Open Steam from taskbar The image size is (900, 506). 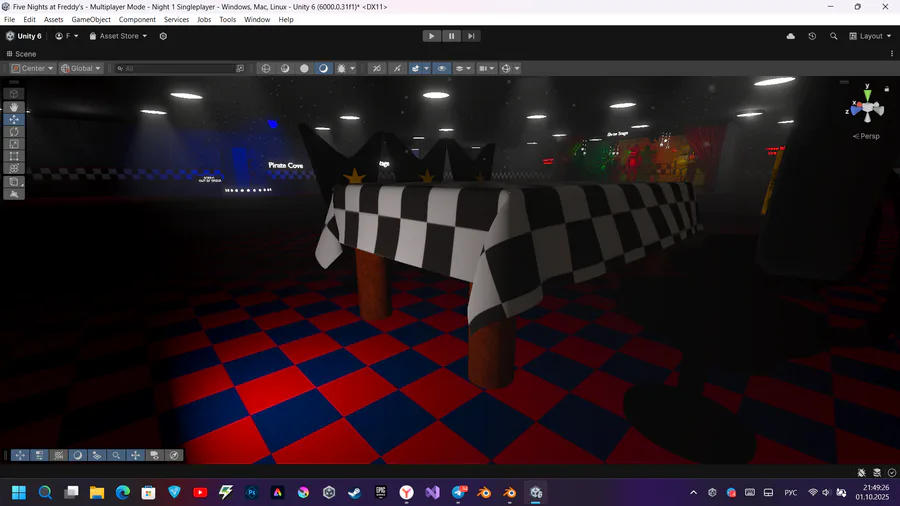[x=355, y=492]
